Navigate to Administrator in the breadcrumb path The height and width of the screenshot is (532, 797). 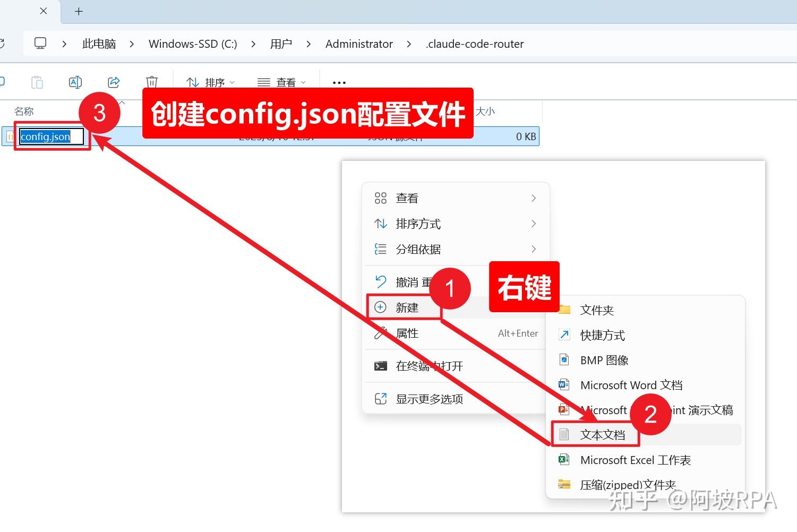pyautogui.click(x=359, y=44)
